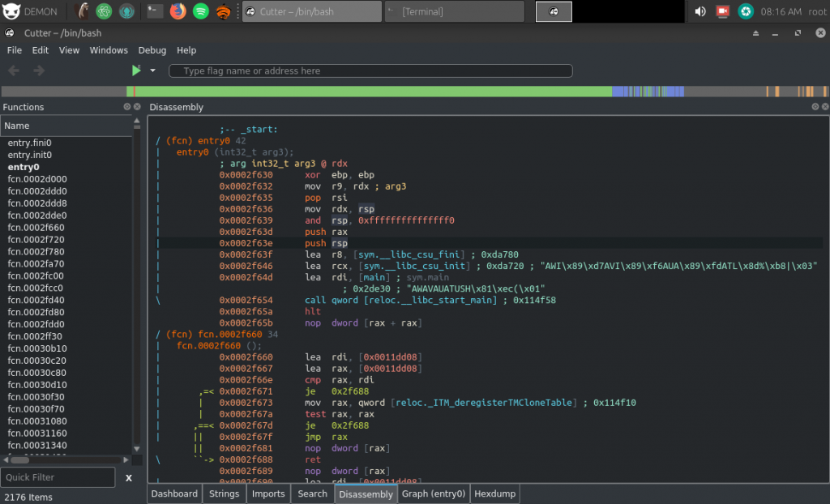Image resolution: width=830 pixels, height=504 pixels.
Task: Click inside the Quick Filter input field
Action: coord(58,477)
